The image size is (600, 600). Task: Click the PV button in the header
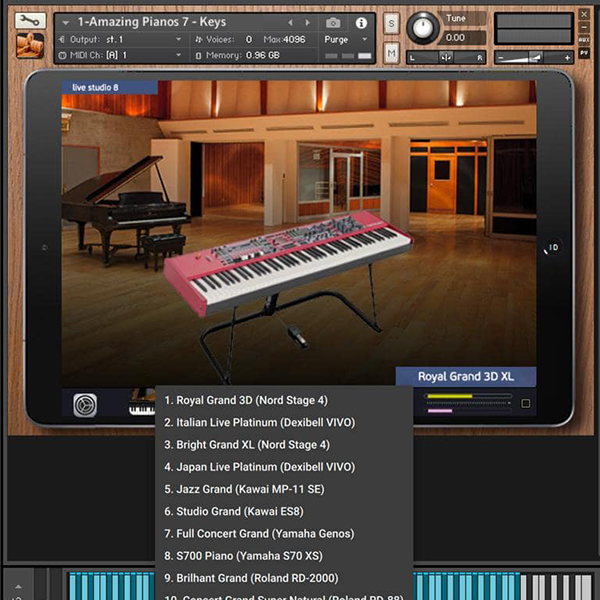(584, 52)
